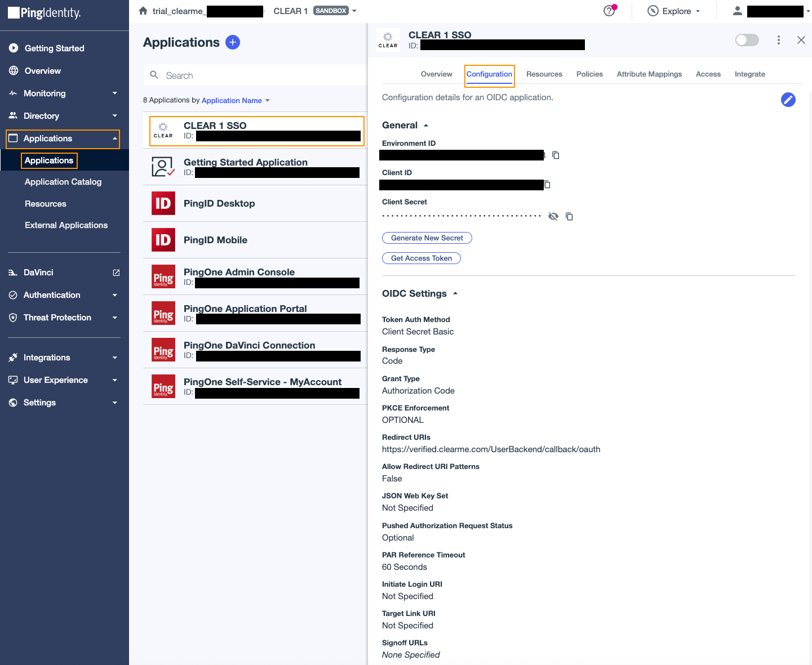Select Applications sub-item in sidebar
Viewport: 812px width, 665px height.
click(49, 160)
